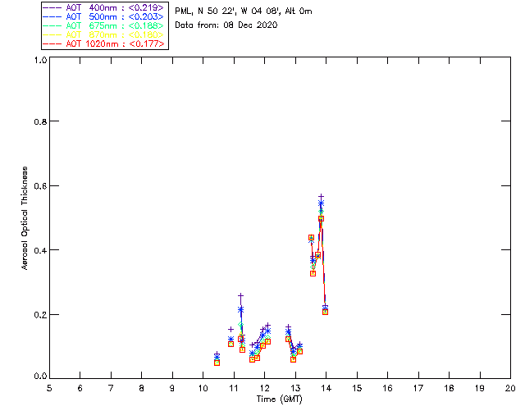Click the AOT 870nm legend entry
Screen dimensions: 525x420
(103, 34)
